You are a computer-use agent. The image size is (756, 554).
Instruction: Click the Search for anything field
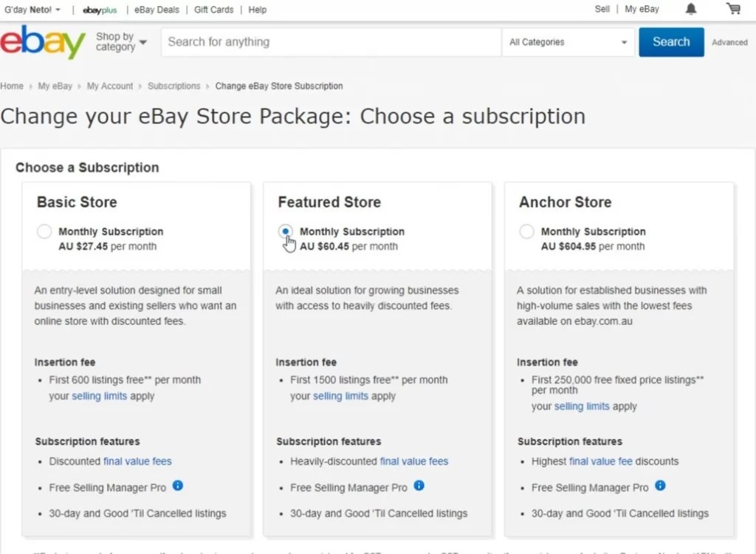pos(331,42)
